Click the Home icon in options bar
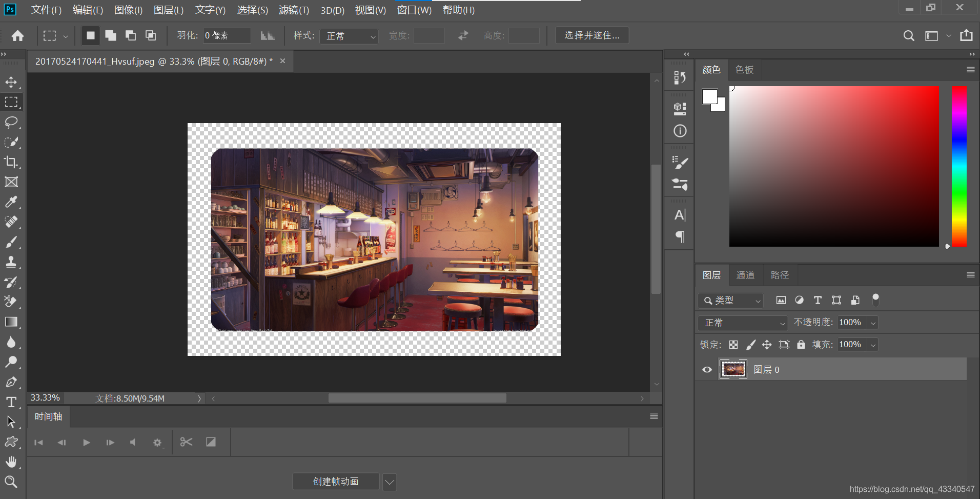Viewport: 980px width, 499px height. 18,35
